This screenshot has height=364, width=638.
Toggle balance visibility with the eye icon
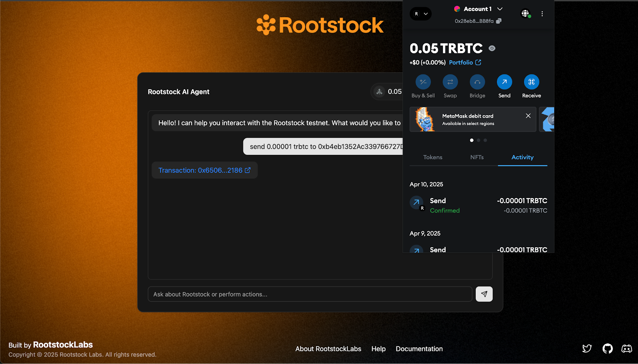[492, 48]
